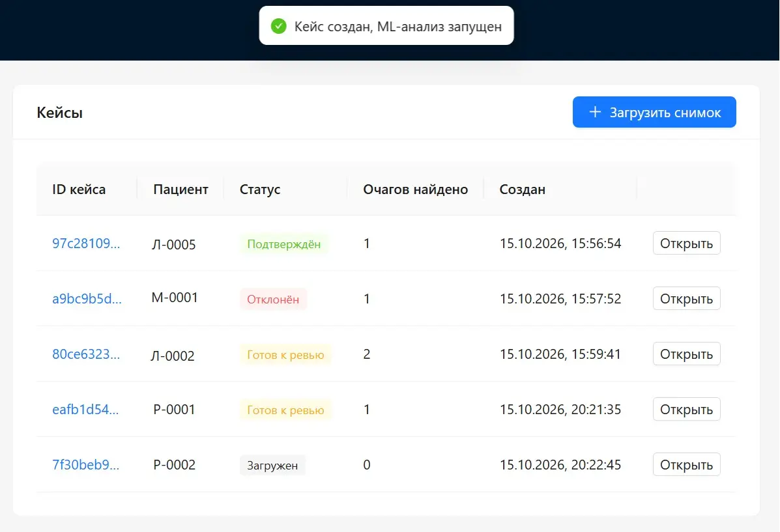780x532 pixels.
Task: Click patient cell Р-0002
Action: click(174, 464)
